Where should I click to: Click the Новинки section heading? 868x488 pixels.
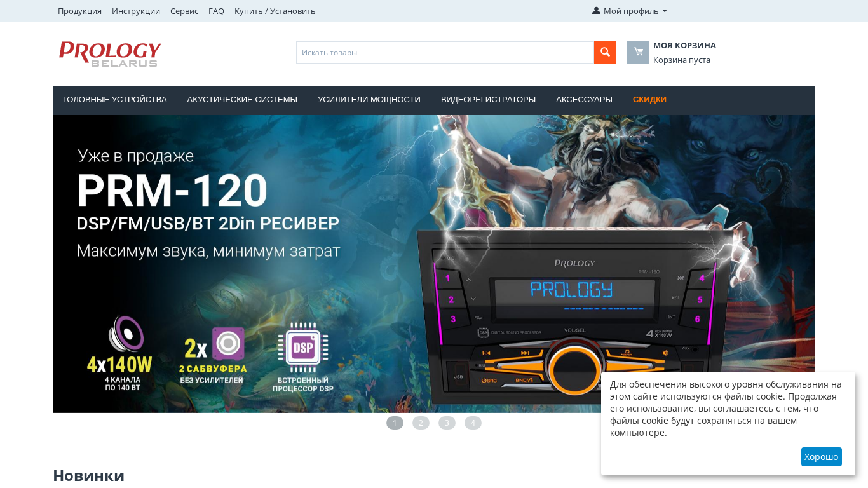[x=88, y=475]
